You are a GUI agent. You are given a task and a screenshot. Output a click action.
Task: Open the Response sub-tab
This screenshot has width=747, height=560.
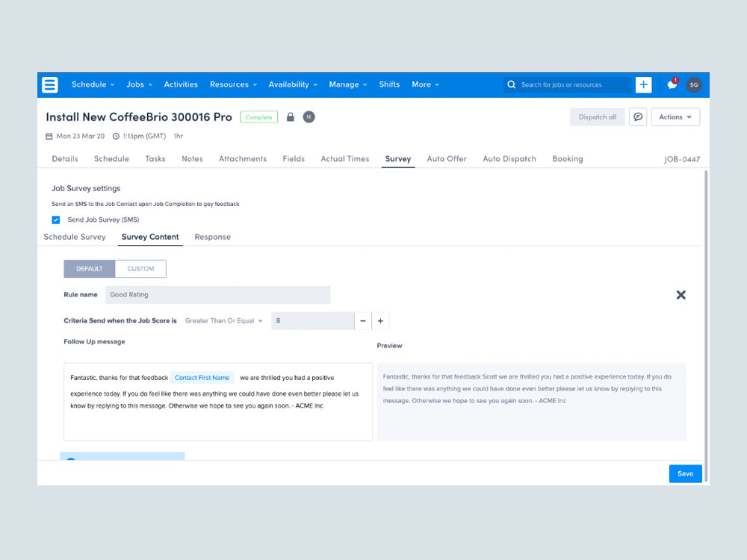click(212, 237)
